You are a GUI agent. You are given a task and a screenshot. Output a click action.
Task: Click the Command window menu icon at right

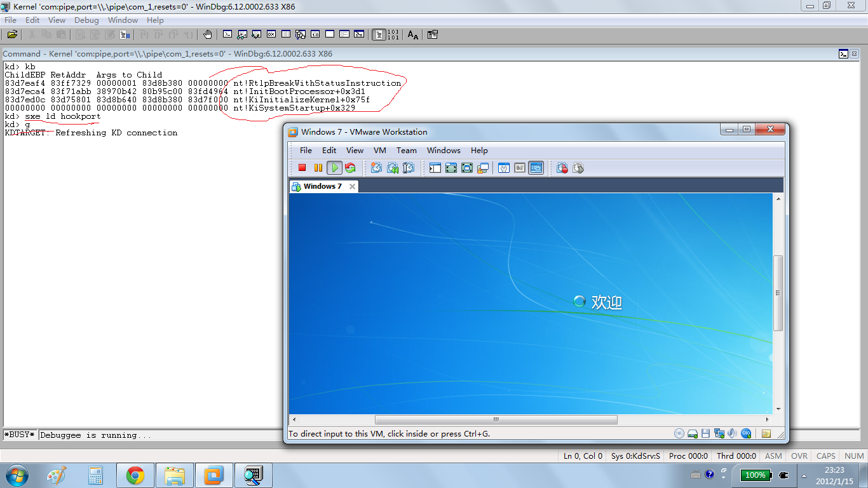[843, 54]
